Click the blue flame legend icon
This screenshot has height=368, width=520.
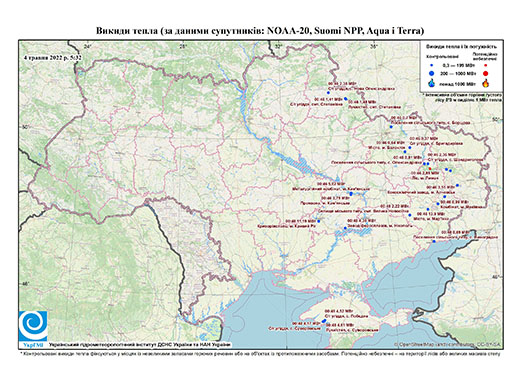[x=432, y=83]
